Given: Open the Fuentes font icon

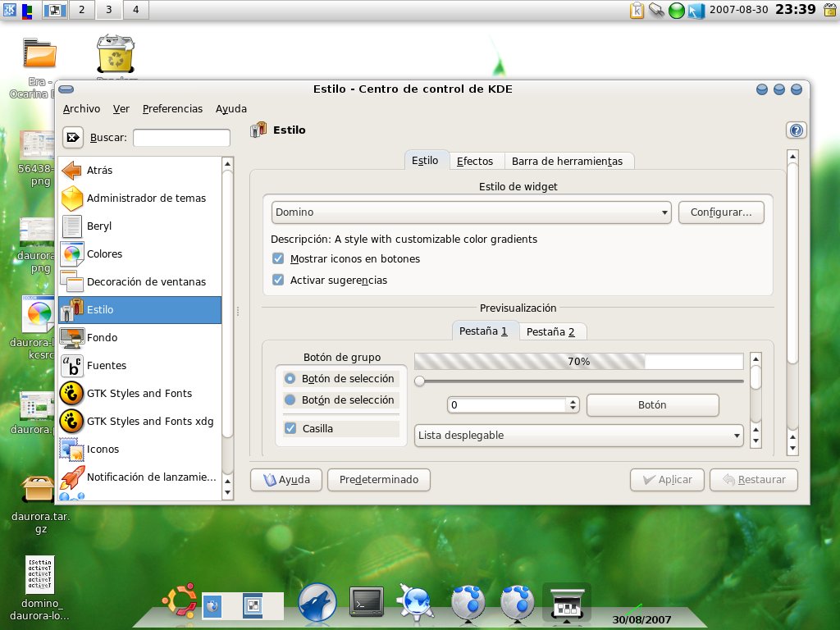Looking at the screenshot, I should pos(72,365).
